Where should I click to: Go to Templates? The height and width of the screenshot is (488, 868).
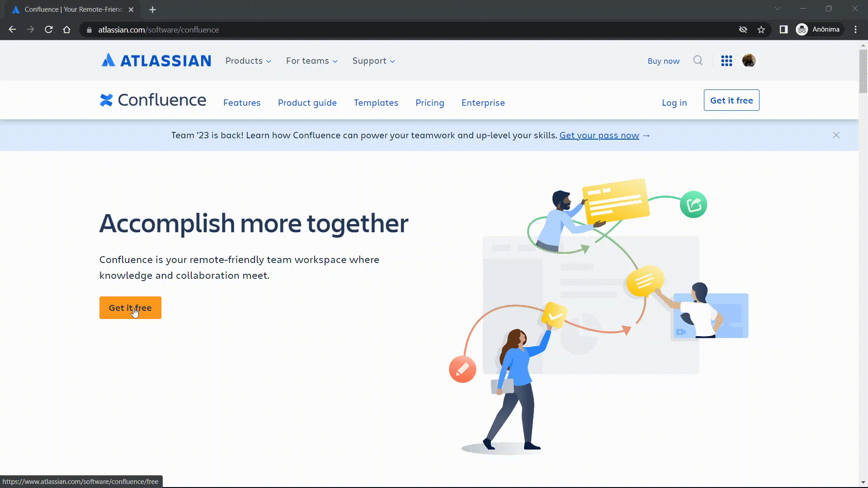[x=376, y=103]
